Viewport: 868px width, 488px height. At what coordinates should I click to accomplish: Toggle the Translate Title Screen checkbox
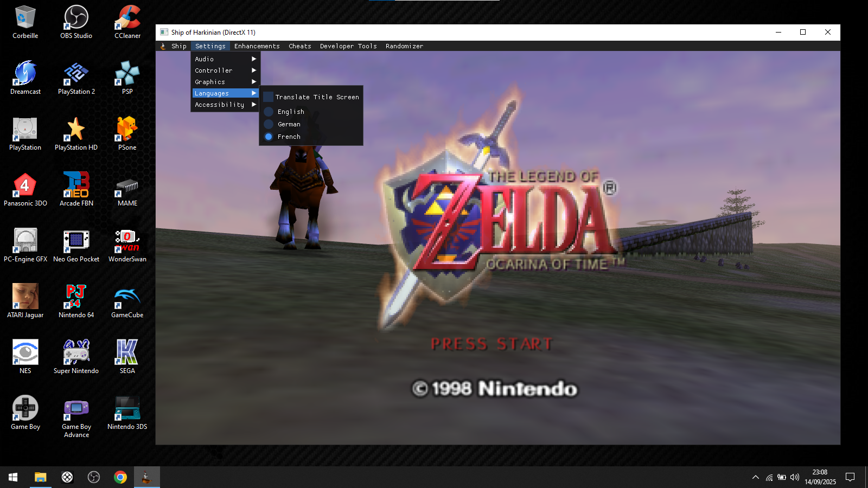pyautogui.click(x=268, y=97)
